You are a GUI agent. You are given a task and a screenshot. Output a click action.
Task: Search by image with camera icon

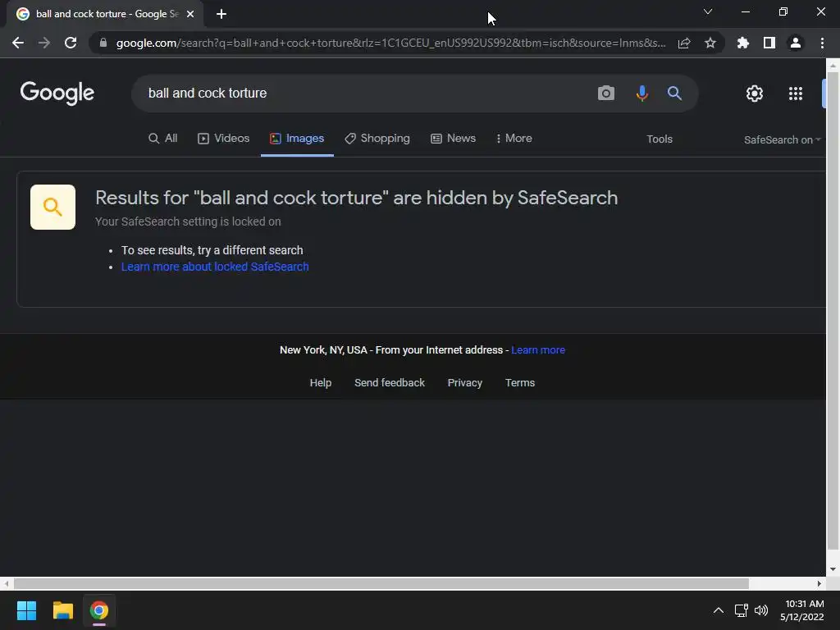click(606, 94)
